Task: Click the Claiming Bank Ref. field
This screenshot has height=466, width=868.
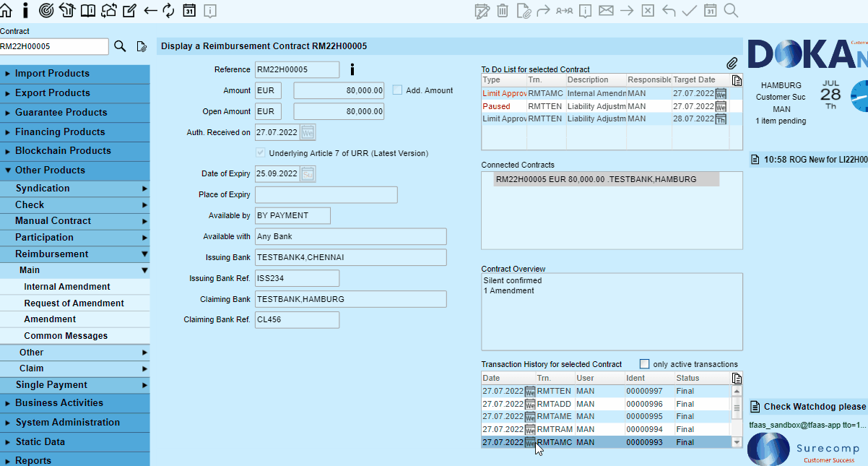Action: click(297, 320)
